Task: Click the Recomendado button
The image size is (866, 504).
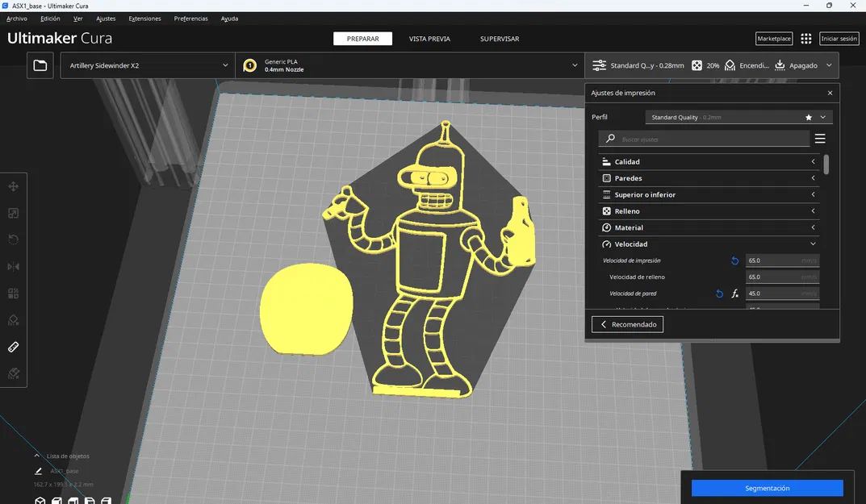Action: tap(627, 323)
